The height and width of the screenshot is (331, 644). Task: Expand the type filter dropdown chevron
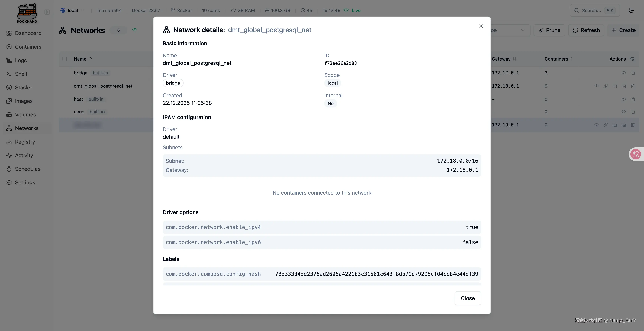tap(523, 30)
